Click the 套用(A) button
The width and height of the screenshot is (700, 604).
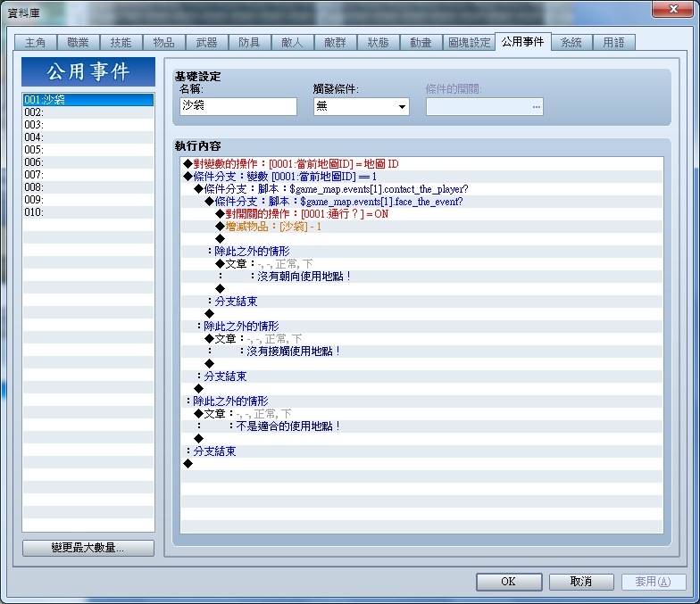tap(654, 582)
